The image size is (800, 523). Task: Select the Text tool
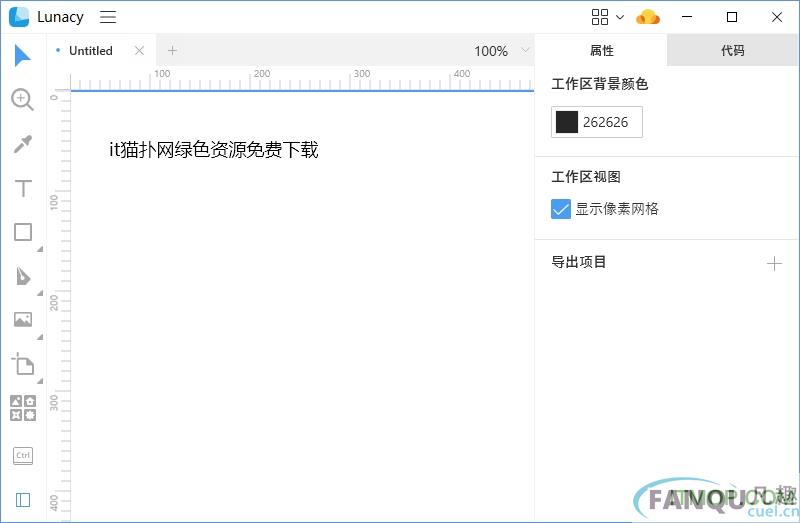[x=22, y=189]
